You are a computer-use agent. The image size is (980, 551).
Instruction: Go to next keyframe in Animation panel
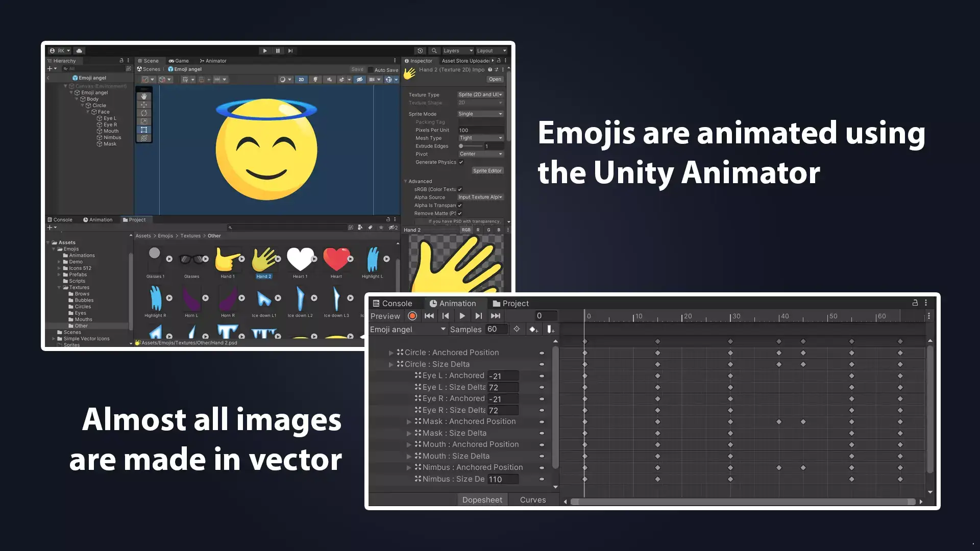pos(478,316)
